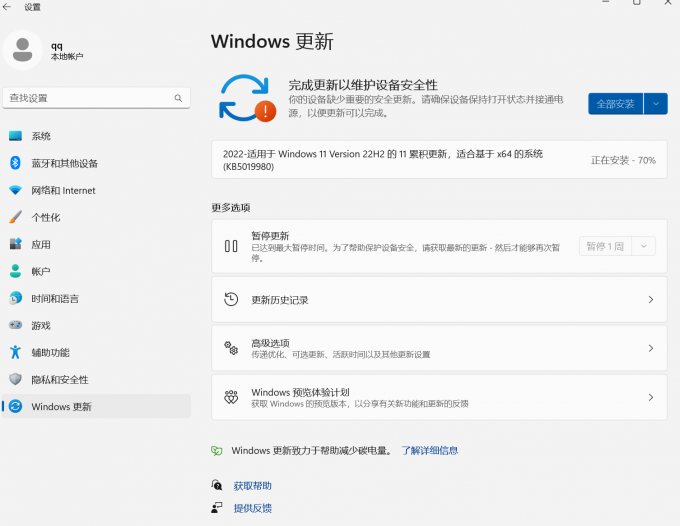Open the 提供反馈 link

(253, 508)
